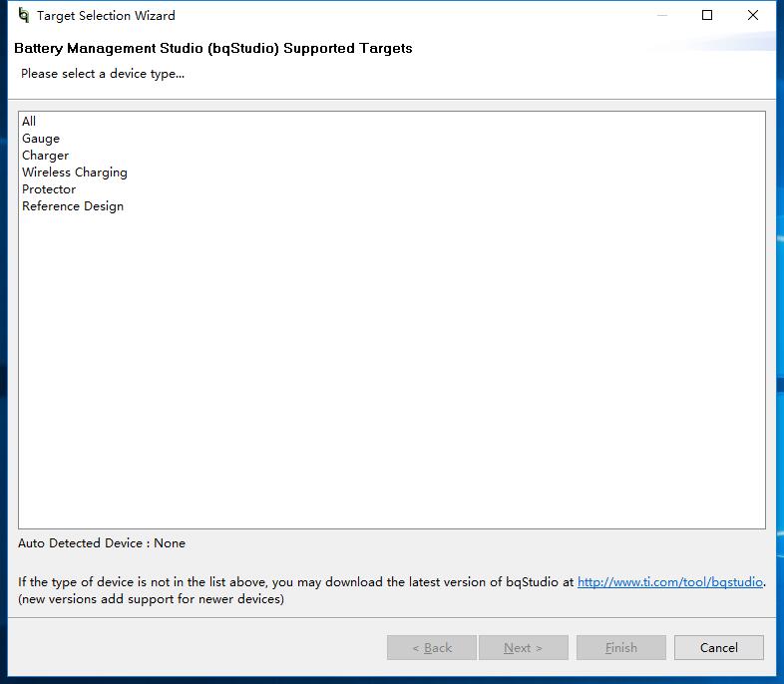Maximize the Target Selection Wizard window
Viewport: 784px width, 684px height.
(x=707, y=16)
